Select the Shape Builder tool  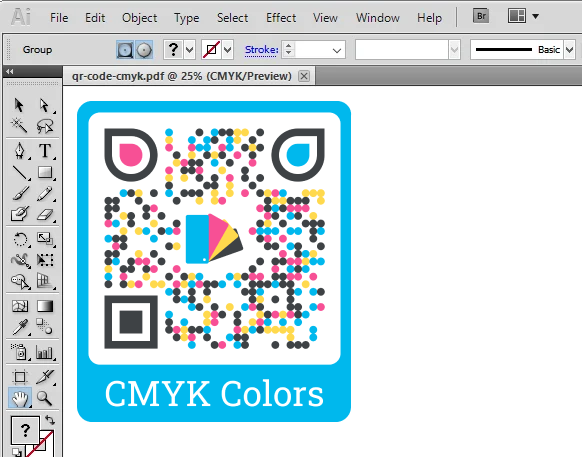pos(20,281)
